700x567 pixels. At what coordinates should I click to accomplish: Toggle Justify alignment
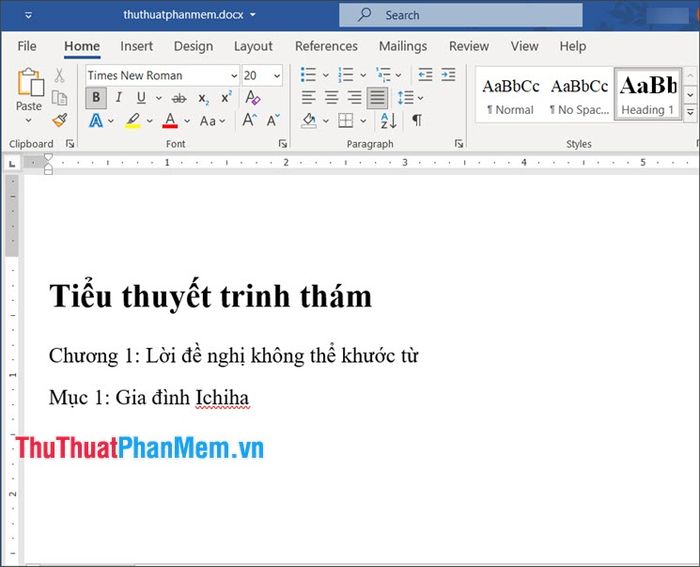(x=377, y=98)
